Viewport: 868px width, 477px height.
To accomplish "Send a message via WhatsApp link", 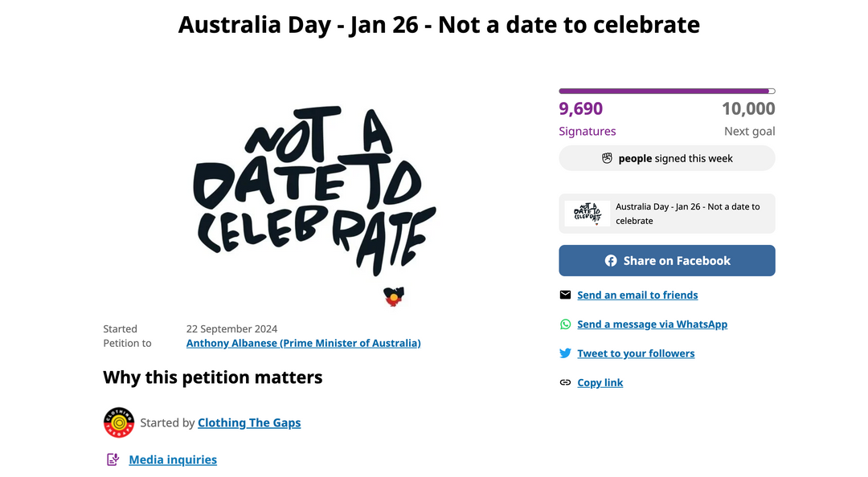I will (x=652, y=324).
